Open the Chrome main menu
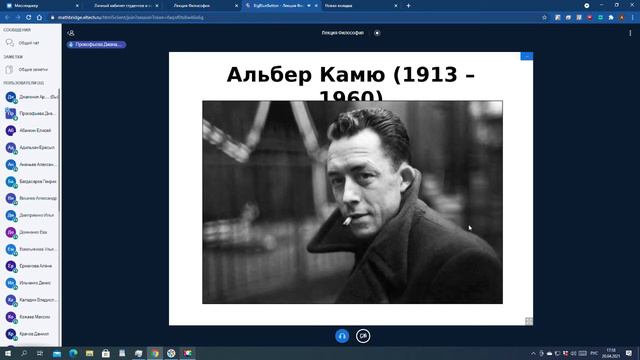The image size is (640, 360). click(x=633, y=18)
